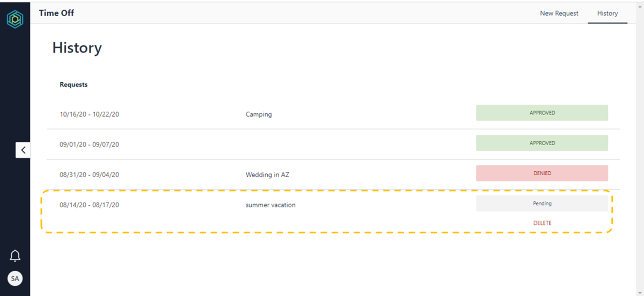Click the Wedding in AZ description
Viewport: 644px width, 296px height.
pyautogui.click(x=268, y=175)
